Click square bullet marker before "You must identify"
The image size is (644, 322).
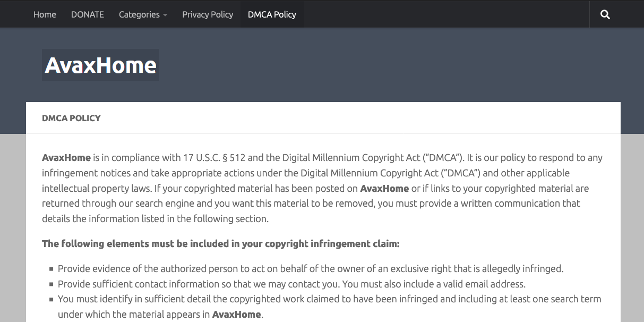pos(51,299)
